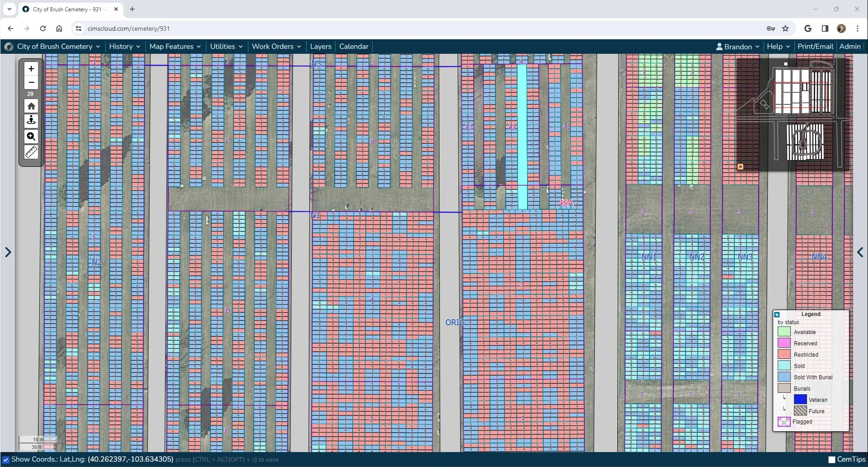The width and height of the screenshot is (868, 467).
Task: Open the Utilities dropdown menu
Action: [x=226, y=47]
